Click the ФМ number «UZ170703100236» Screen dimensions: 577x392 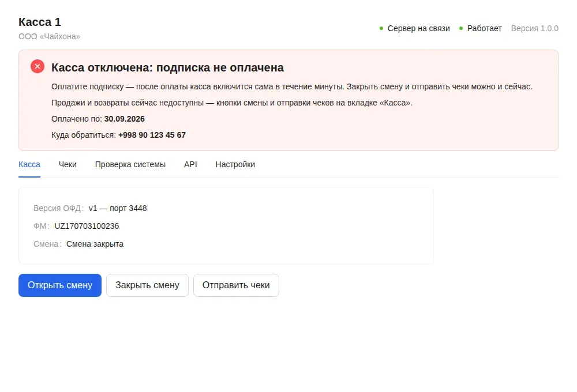(87, 226)
